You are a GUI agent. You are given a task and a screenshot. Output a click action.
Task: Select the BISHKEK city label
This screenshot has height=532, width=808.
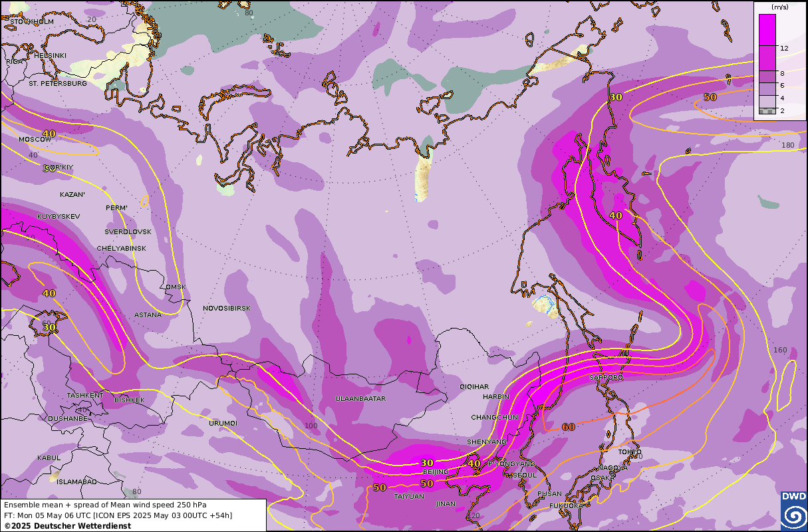129,400
